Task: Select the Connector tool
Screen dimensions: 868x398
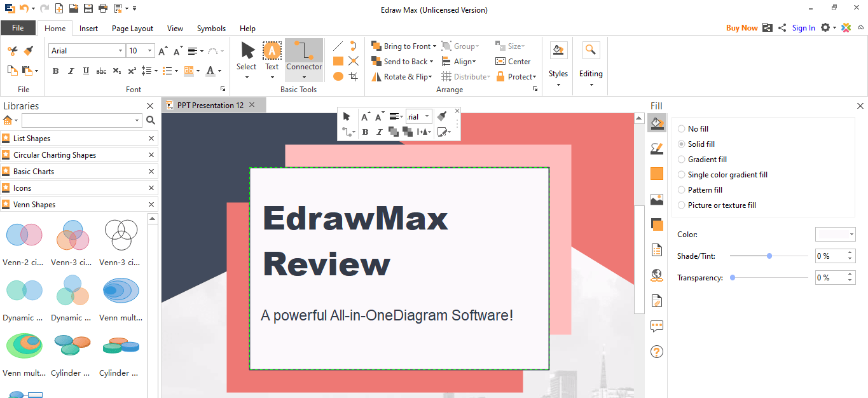Action: pos(304,59)
